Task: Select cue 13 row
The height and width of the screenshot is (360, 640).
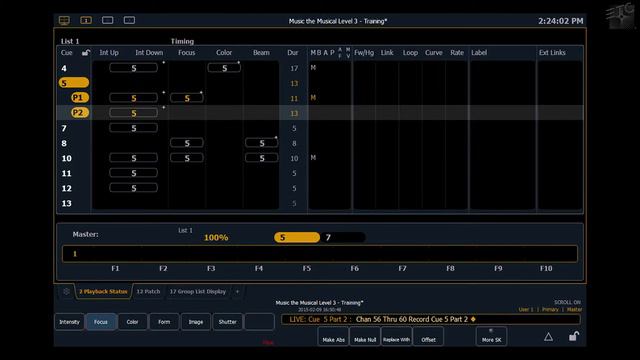Action: point(320,203)
